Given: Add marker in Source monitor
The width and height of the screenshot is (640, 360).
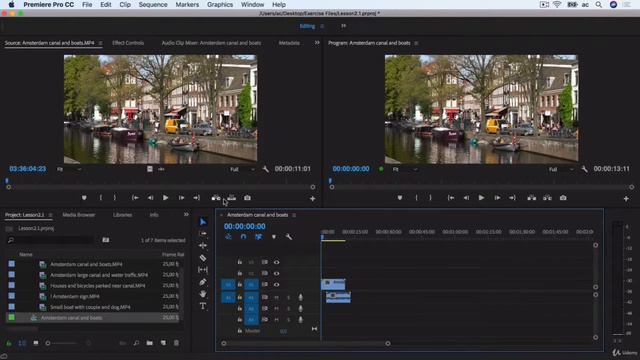Looking at the screenshot, I should tap(84, 198).
